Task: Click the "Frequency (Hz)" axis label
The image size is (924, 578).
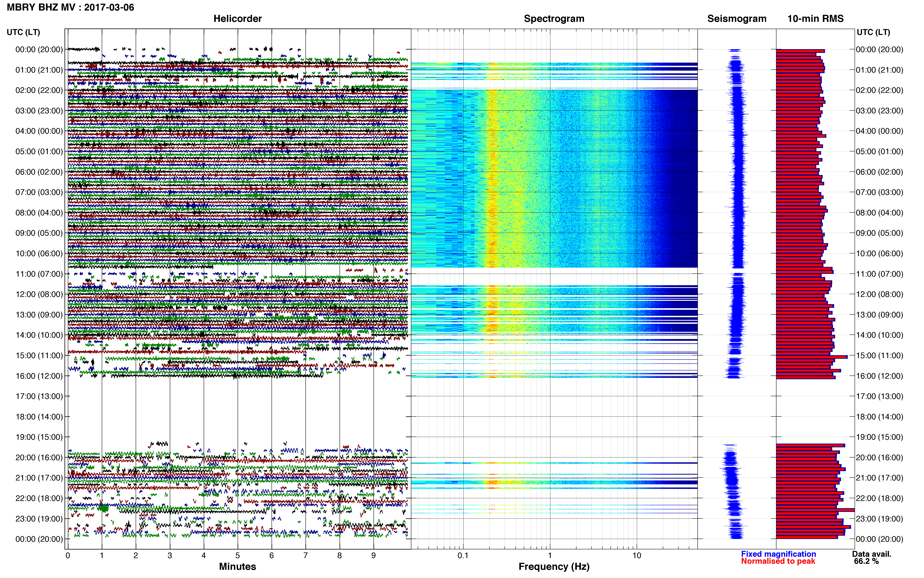Action: (554, 566)
